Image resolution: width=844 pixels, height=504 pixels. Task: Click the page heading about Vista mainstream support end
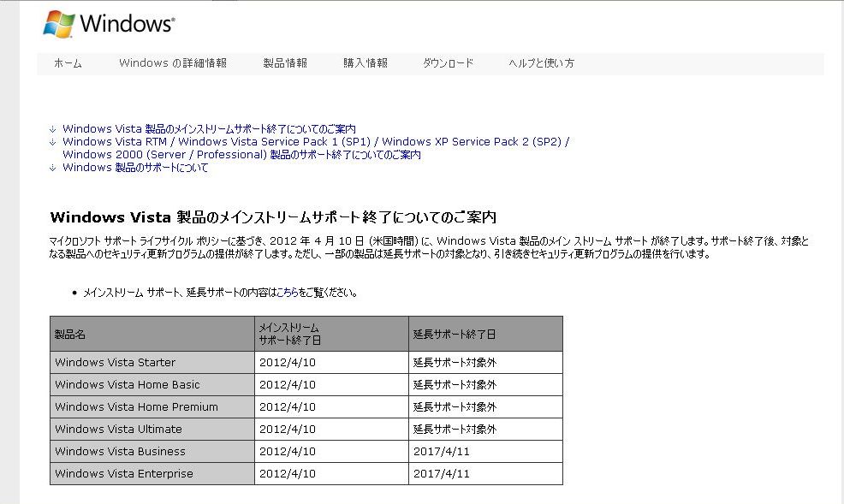(273, 217)
